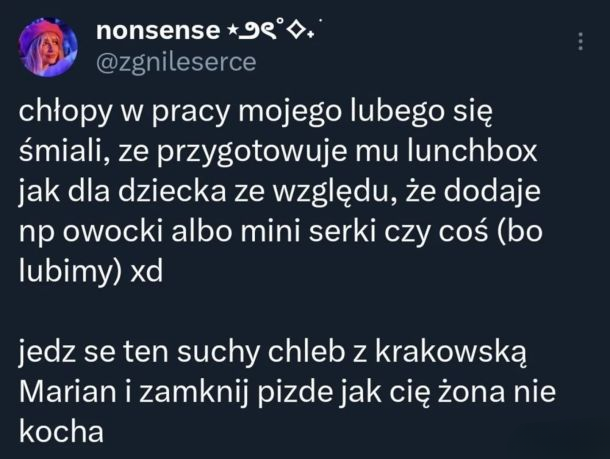
Task: Click the name Marian in the tweet
Action: tap(68, 392)
